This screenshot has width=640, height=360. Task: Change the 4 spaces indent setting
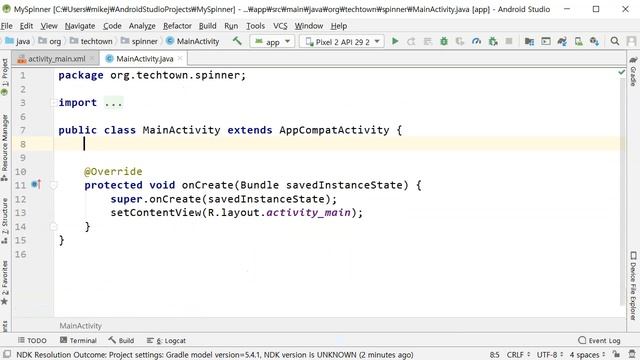click(587, 355)
